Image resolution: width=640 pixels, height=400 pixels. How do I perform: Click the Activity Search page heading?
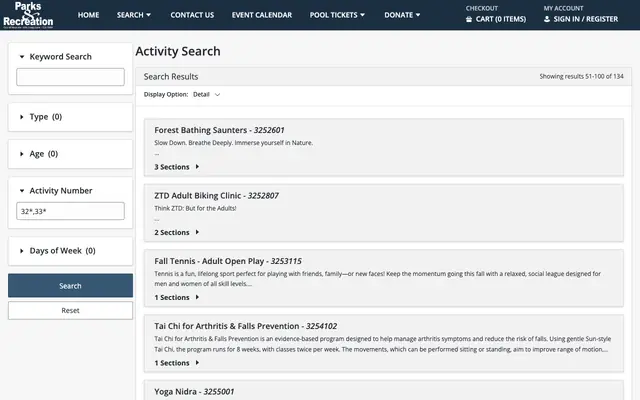tap(178, 51)
